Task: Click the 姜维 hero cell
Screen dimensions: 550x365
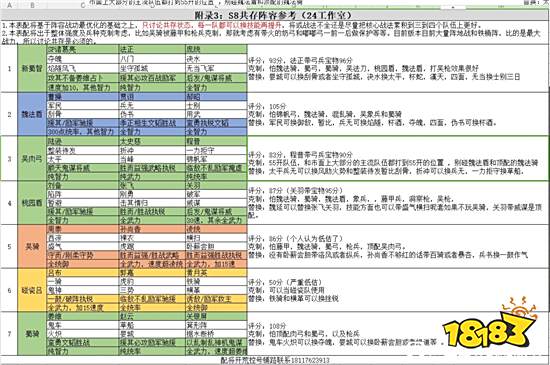Action: pyautogui.click(x=82, y=316)
